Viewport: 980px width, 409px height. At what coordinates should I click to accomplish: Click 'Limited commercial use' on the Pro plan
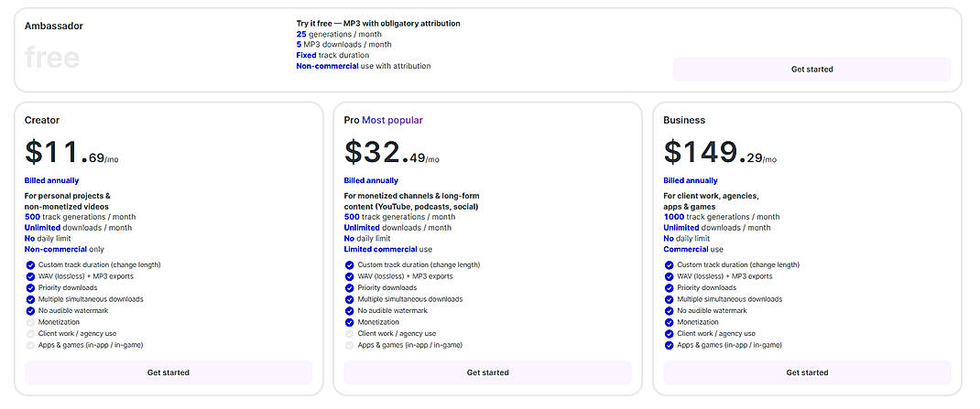tap(388, 249)
